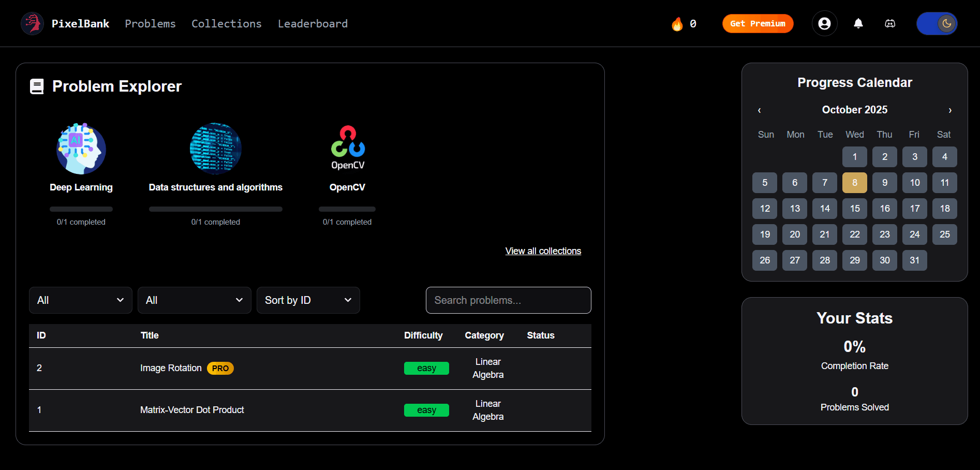Click the Discord icon
Image resolution: width=980 pixels, height=470 pixels.
click(890, 24)
